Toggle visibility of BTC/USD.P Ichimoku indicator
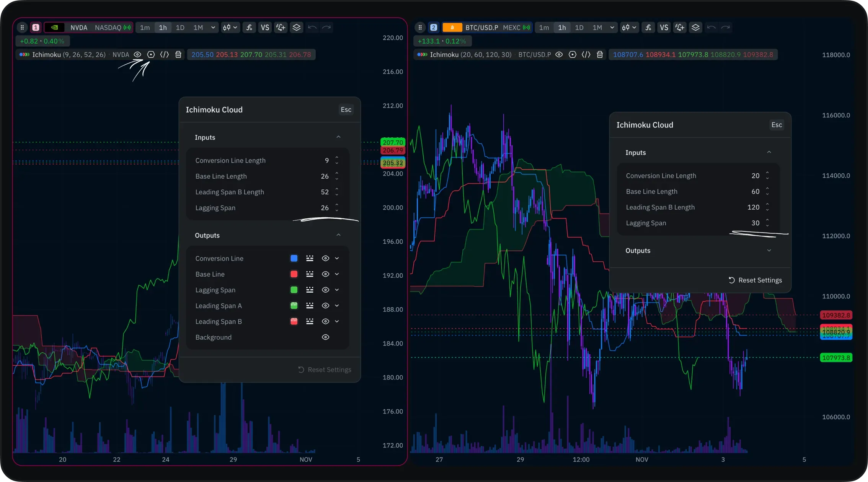 559,55
